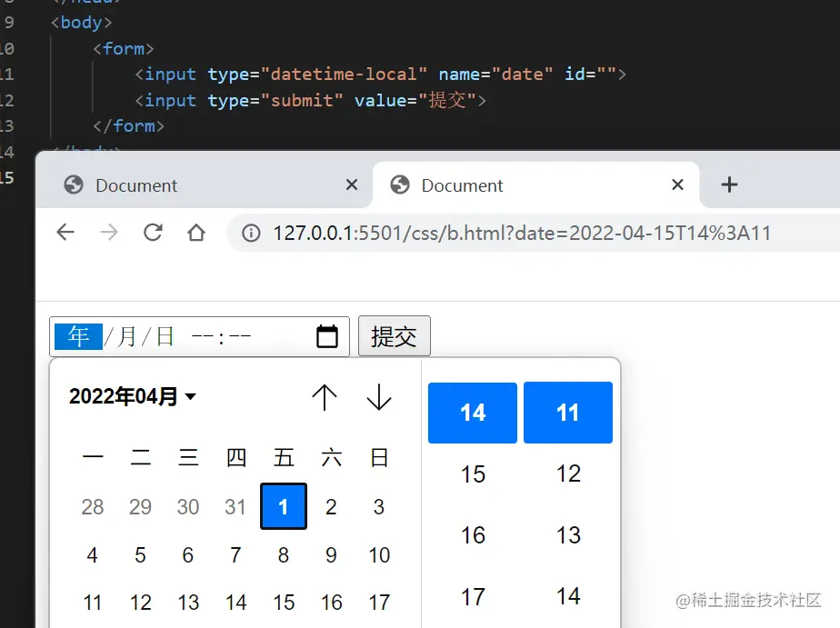Pick date 4 in calendar
This screenshot has width=840, height=628.
93,554
